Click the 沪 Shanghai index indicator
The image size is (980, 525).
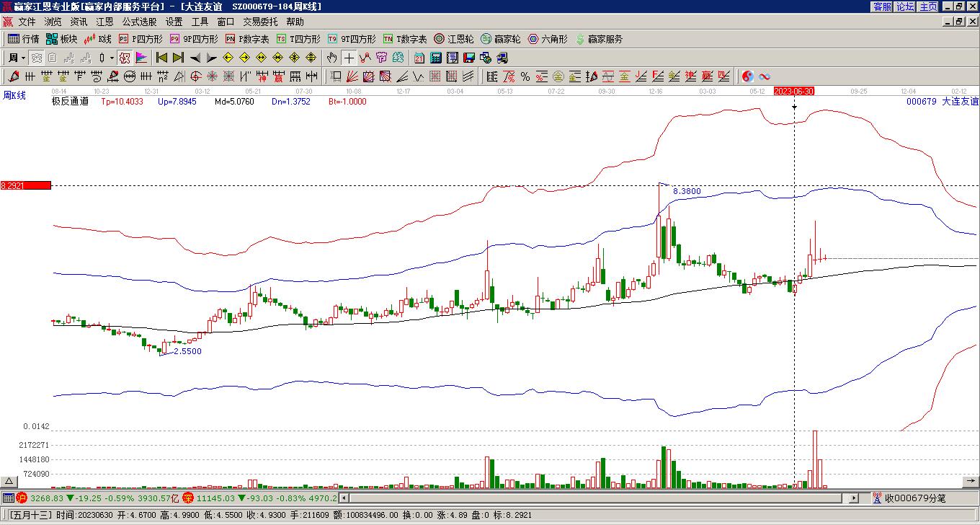(21, 498)
